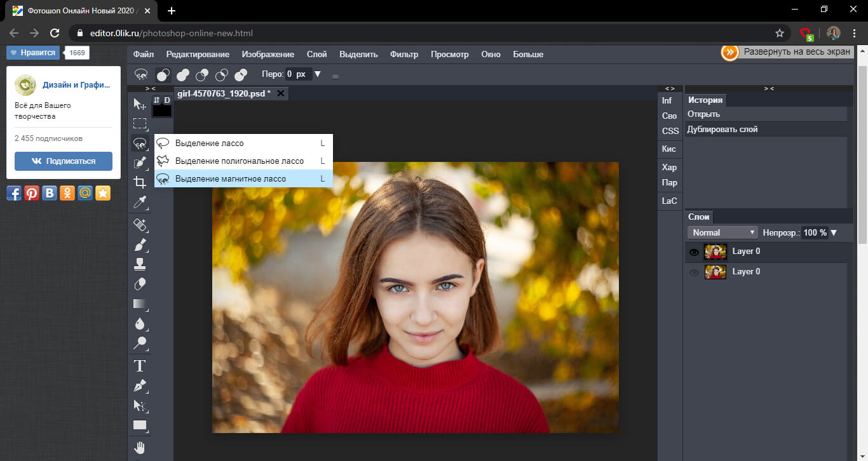Set selection mode to New selection
This screenshot has width=868, height=461.
tap(163, 75)
